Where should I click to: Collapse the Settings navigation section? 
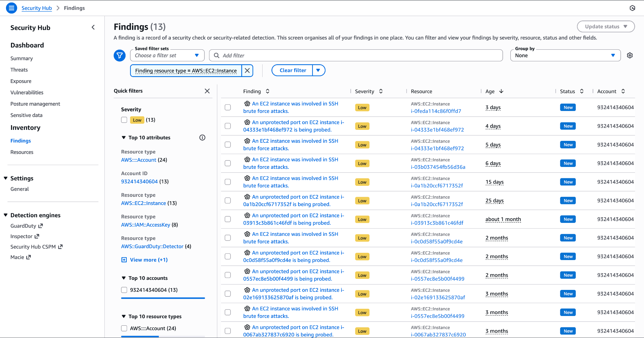[6, 178]
